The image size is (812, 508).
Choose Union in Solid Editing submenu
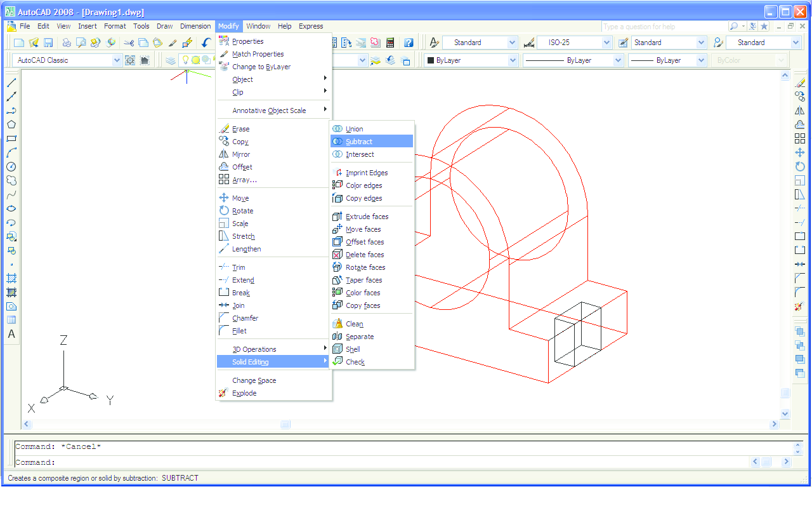(372, 129)
